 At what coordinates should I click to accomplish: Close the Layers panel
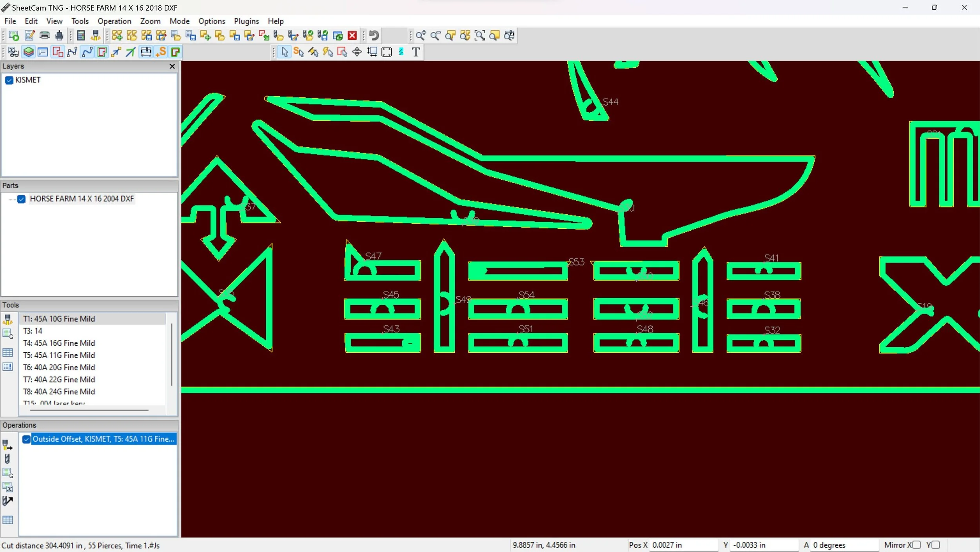tap(172, 66)
